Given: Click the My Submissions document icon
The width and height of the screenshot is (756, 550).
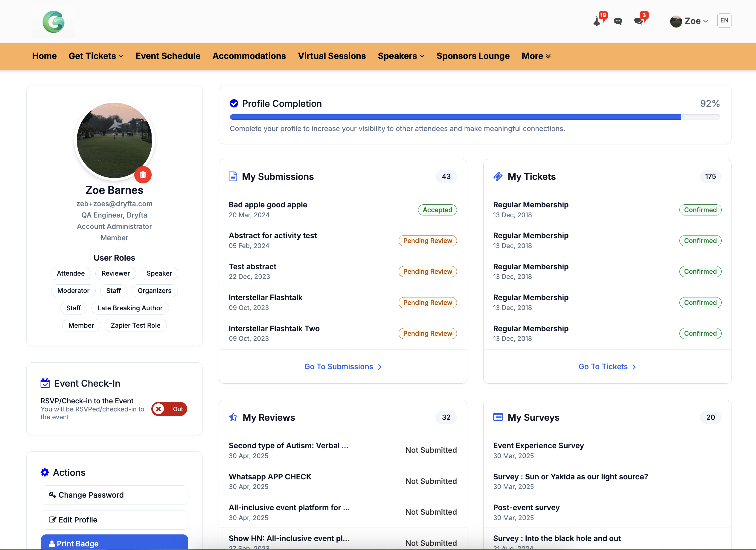Looking at the screenshot, I should [x=233, y=177].
